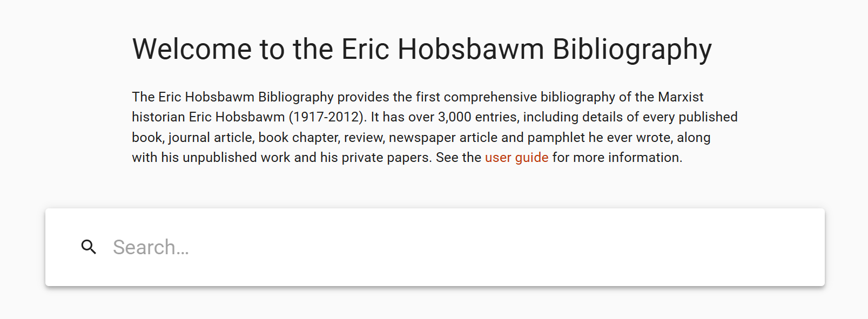
Task: Open the user guide link
Action: tap(516, 158)
